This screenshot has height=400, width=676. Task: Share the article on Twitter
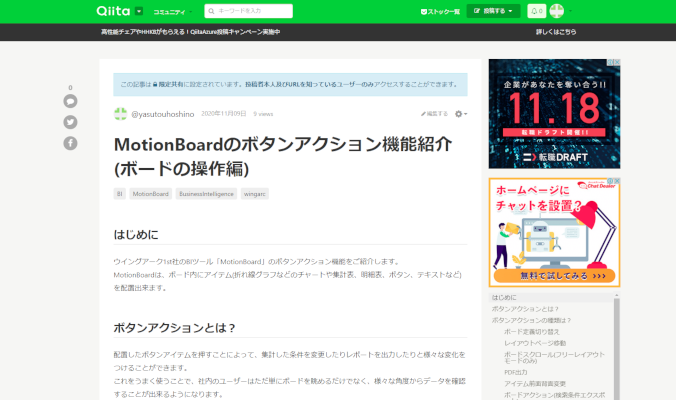tap(70, 122)
